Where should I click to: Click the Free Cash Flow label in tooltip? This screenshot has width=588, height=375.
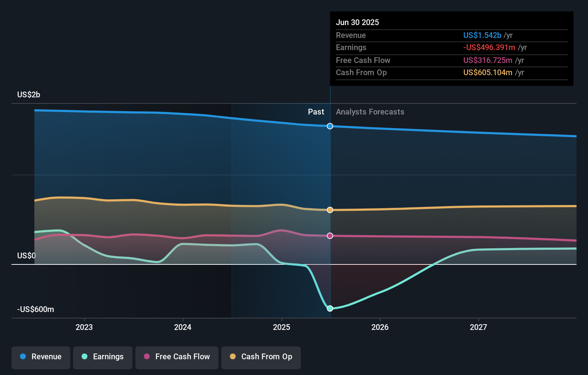363,60
